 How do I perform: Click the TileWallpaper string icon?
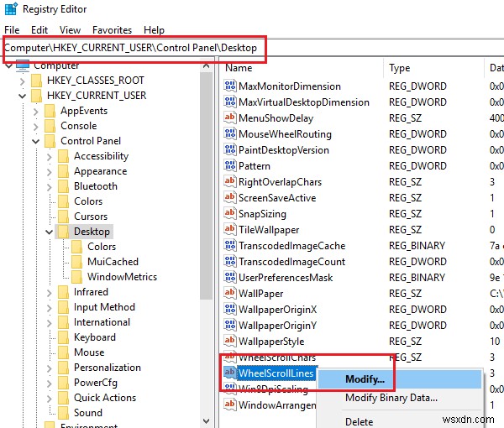point(230,229)
